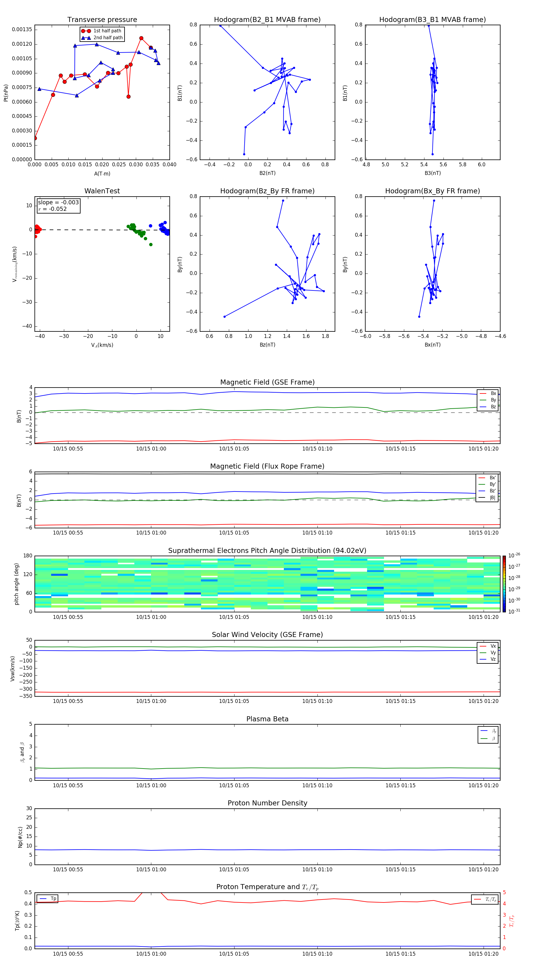Click the 'Transverse pressure' plot title

pos(102,20)
